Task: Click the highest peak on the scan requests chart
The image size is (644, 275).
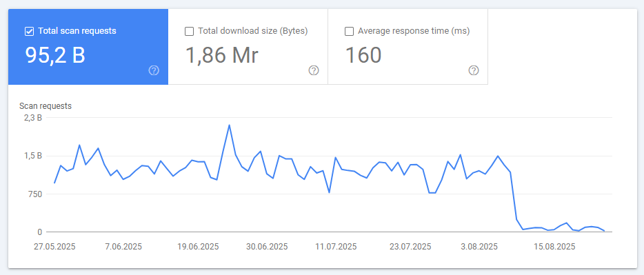Action: tap(229, 125)
